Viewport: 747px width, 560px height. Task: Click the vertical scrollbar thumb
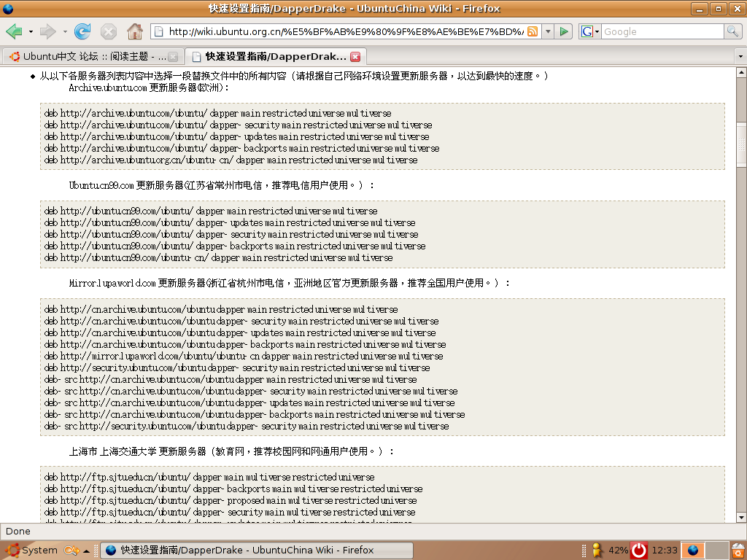tap(741, 145)
